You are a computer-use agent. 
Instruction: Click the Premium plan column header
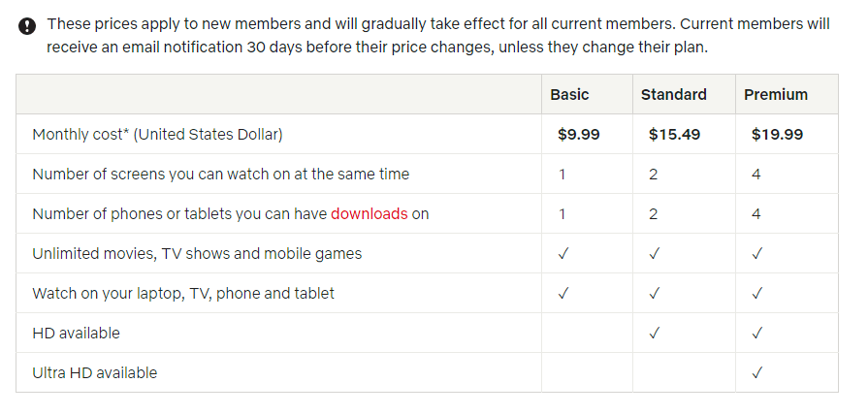point(776,95)
